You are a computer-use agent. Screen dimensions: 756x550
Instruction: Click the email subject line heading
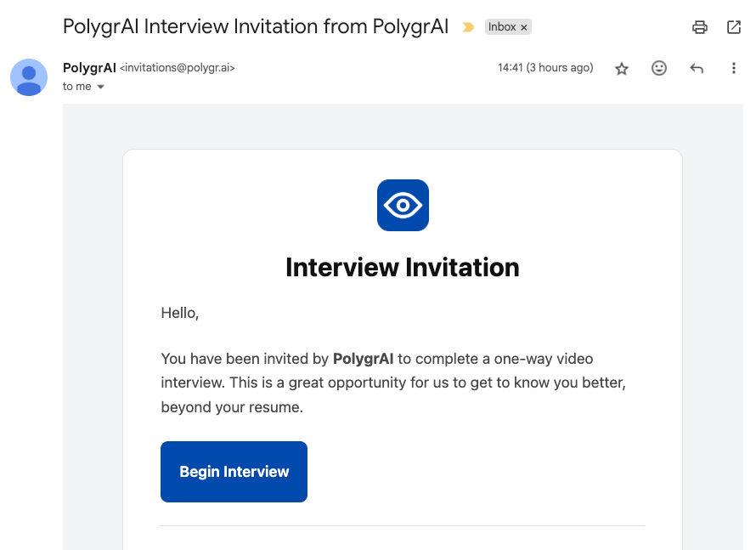tap(256, 26)
